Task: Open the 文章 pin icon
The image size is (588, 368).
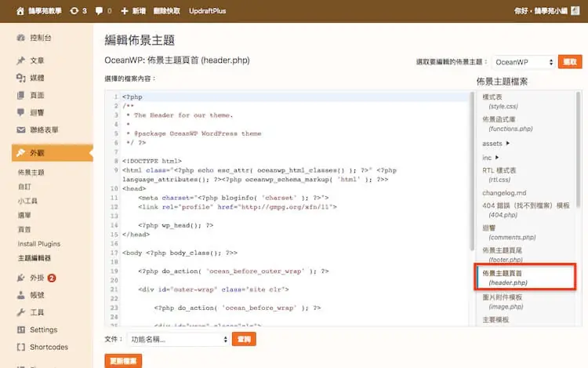Action: pyautogui.click(x=21, y=60)
